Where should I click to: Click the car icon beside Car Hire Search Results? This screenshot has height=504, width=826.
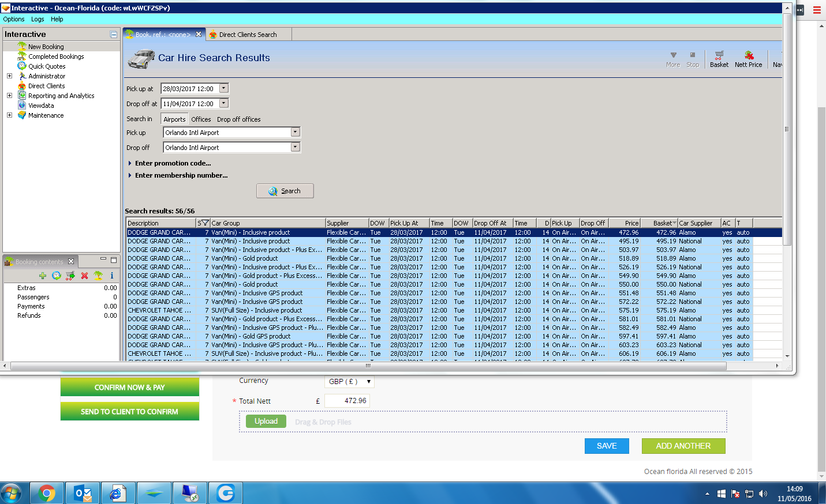point(141,58)
